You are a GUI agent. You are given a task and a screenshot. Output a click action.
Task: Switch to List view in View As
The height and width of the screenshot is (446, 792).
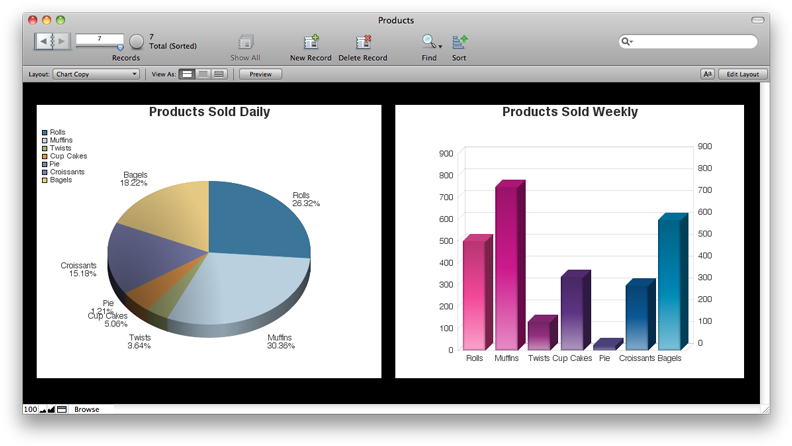click(202, 74)
